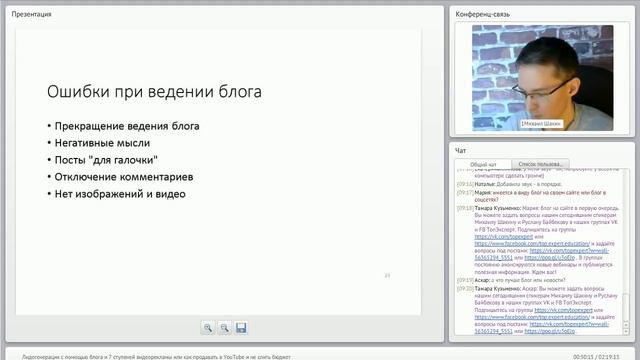
Task: Click the bullet Негативные мысли
Action: click(102, 143)
